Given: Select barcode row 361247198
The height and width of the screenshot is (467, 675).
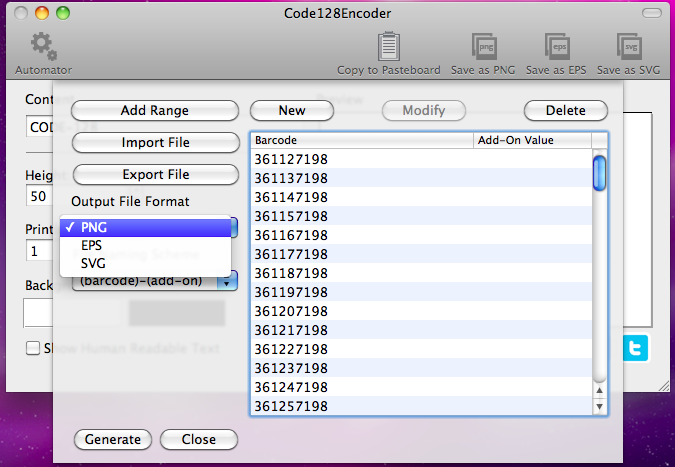Looking at the screenshot, I should [421, 387].
